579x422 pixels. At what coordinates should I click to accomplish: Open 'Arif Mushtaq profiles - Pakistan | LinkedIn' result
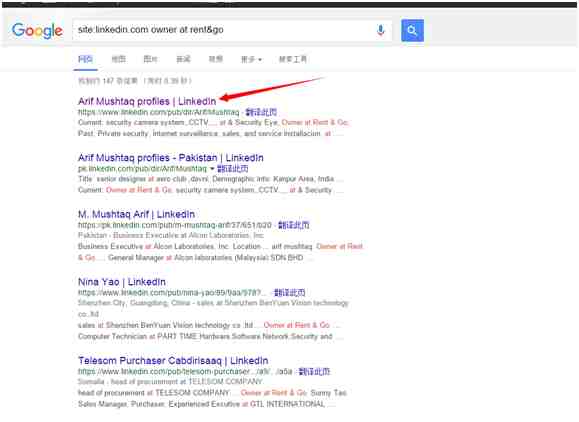coord(171,158)
